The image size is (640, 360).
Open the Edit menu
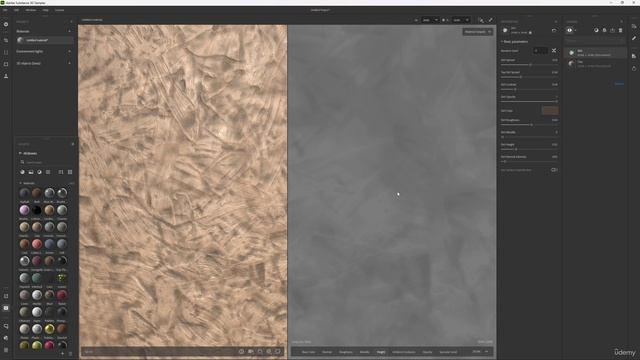[16, 10]
